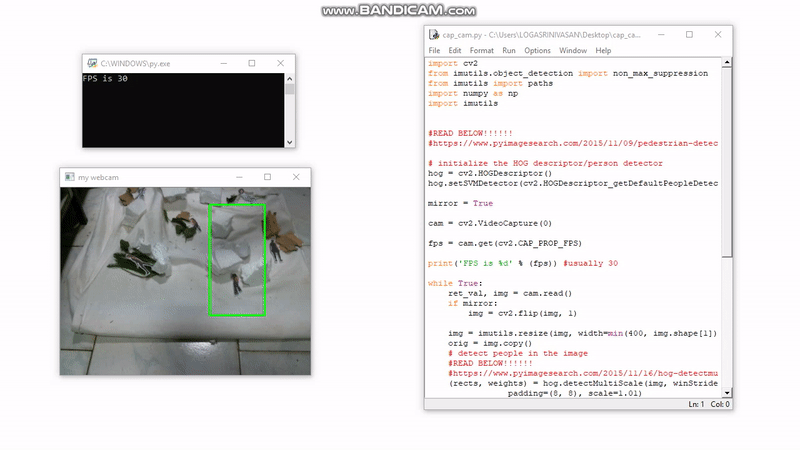The image size is (800, 450).
Task: Maximize the my webcam window
Action: [x=267, y=177]
